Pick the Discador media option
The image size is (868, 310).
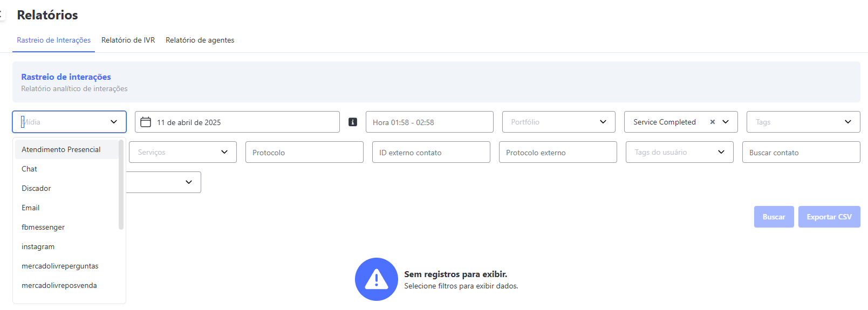pos(36,188)
